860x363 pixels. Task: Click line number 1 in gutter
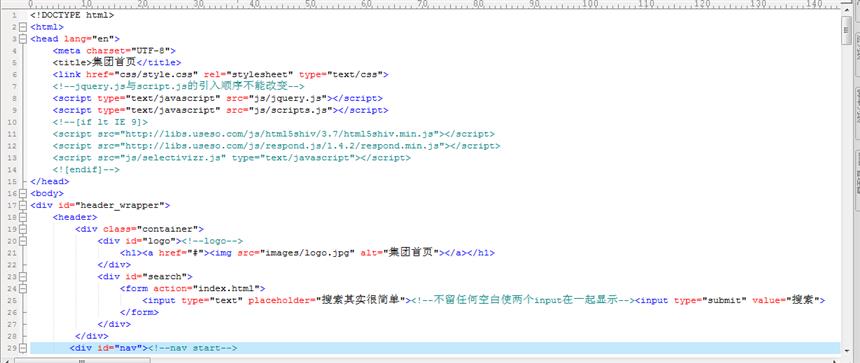tap(13, 15)
